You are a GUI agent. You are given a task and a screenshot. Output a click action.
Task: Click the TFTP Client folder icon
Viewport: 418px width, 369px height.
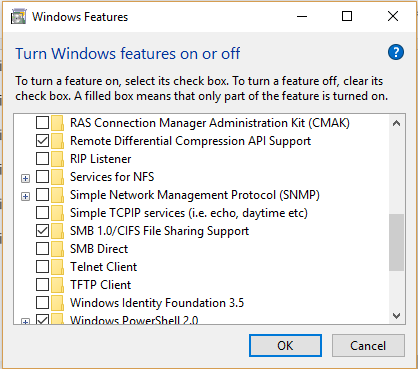57,285
